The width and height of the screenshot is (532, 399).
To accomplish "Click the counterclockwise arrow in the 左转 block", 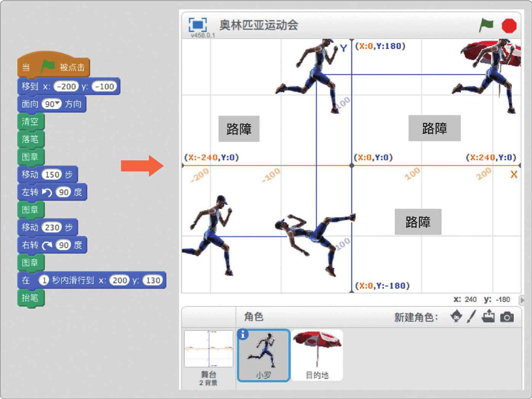I will [47, 192].
